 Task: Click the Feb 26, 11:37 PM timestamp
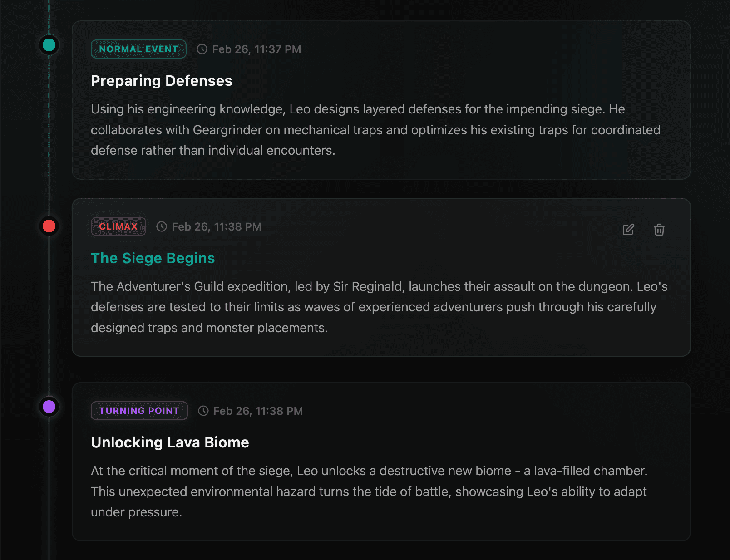tap(256, 49)
